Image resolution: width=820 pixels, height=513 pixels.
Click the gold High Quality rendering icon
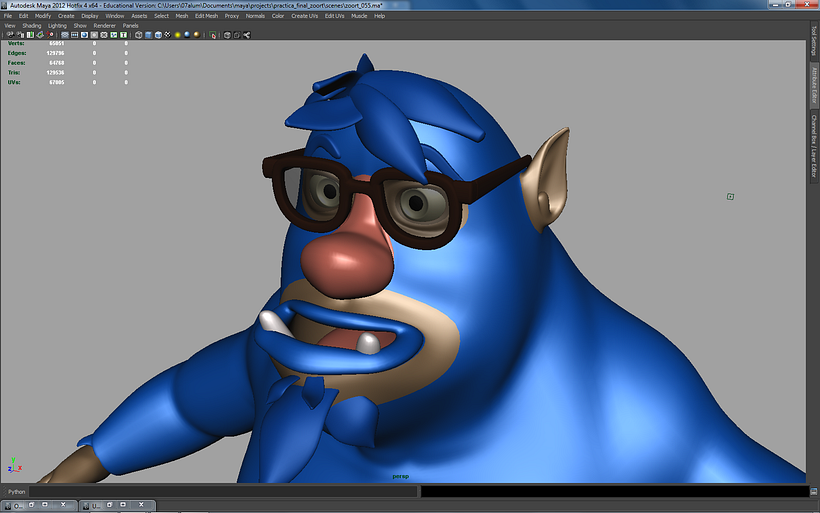tap(197, 35)
